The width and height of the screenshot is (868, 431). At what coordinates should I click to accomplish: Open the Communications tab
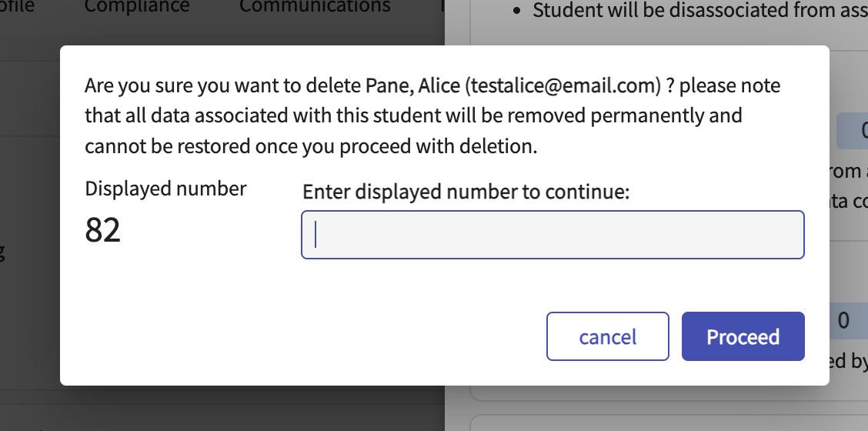(315, 7)
